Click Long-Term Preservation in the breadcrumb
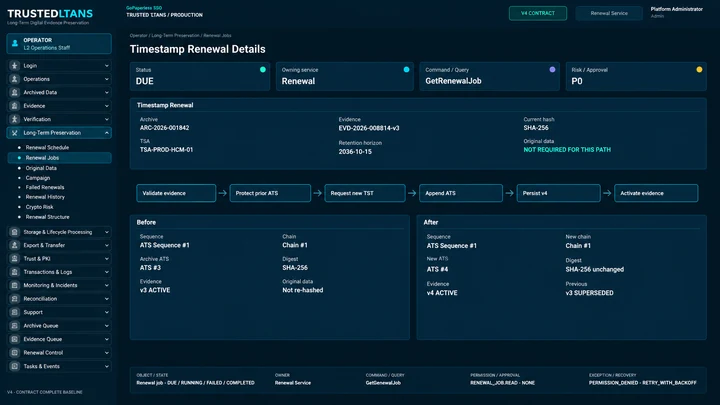 pos(175,35)
